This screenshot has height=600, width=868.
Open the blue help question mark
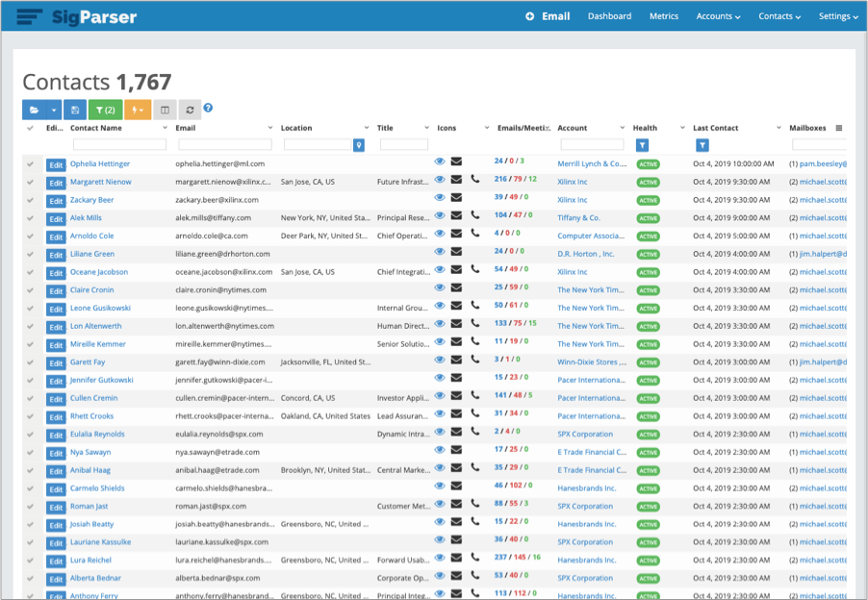(x=208, y=108)
